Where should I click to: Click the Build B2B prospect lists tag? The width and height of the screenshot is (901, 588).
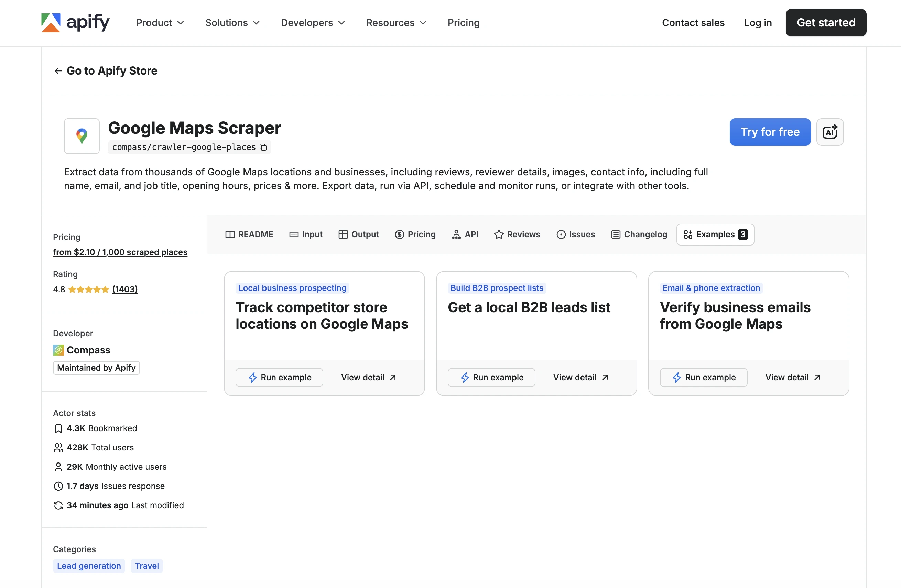[x=497, y=288]
